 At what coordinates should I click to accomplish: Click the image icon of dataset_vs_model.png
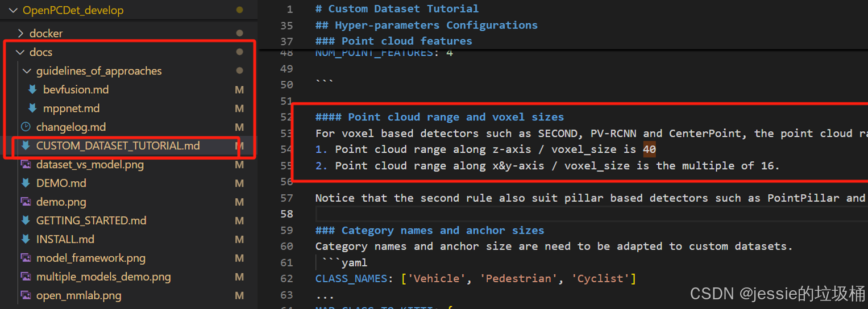tap(26, 165)
